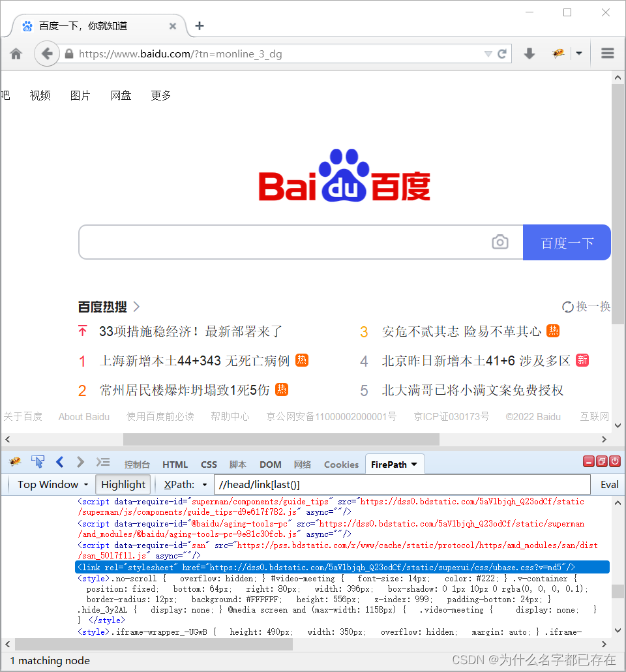Switch to the 脚本 tab
The height and width of the screenshot is (672, 626).
(x=238, y=465)
